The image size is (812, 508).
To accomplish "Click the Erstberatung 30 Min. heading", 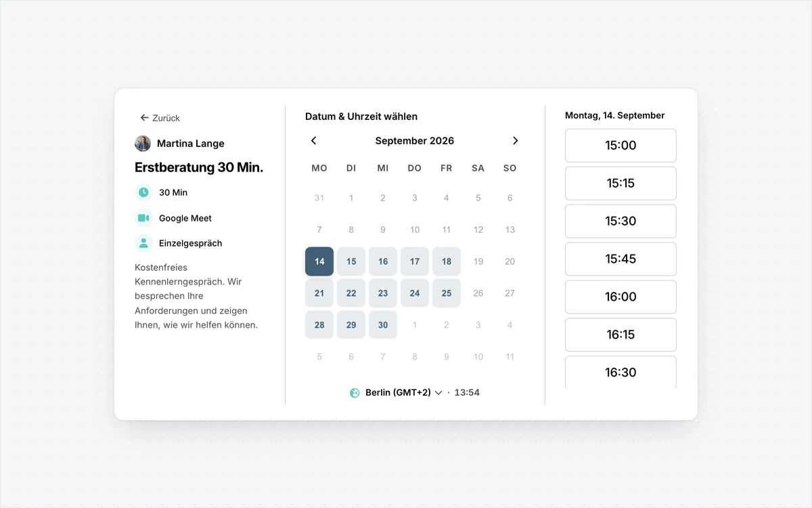I will tap(199, 167).
